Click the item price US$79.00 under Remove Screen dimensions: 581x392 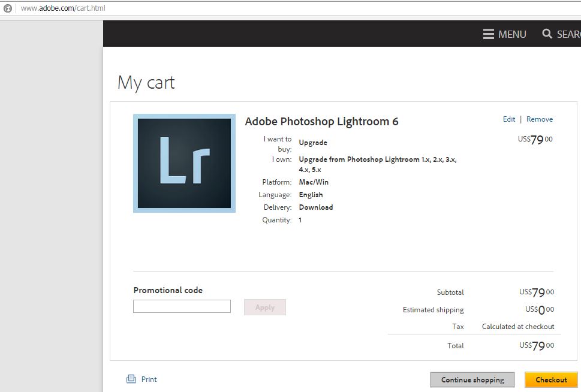[x=535, y=140]
